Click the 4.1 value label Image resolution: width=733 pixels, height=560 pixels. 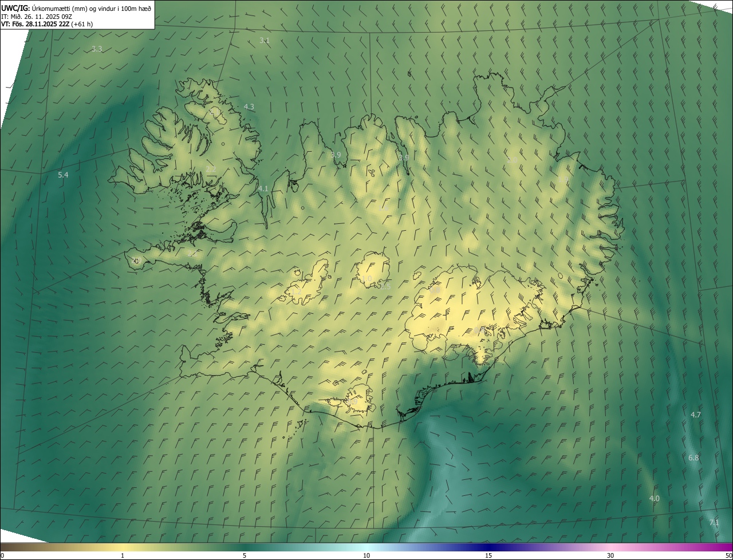[263, 188]
